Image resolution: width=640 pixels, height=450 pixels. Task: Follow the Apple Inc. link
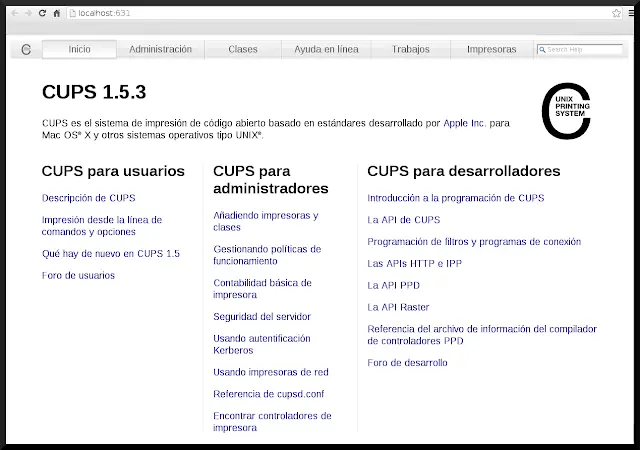pos(465,123)
